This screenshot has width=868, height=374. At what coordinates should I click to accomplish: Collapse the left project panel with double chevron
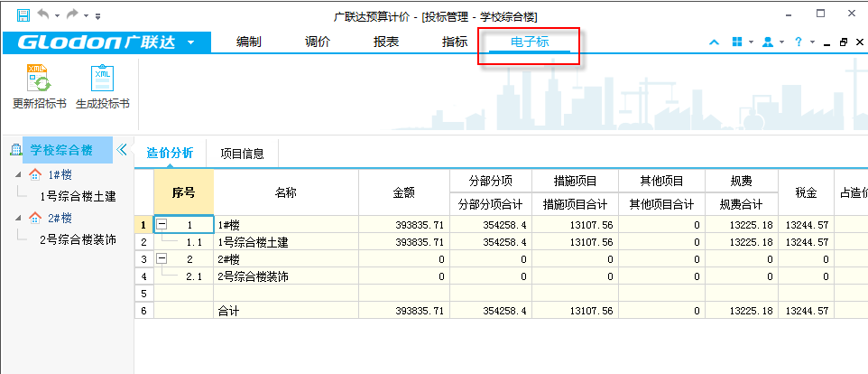[123, 151]
